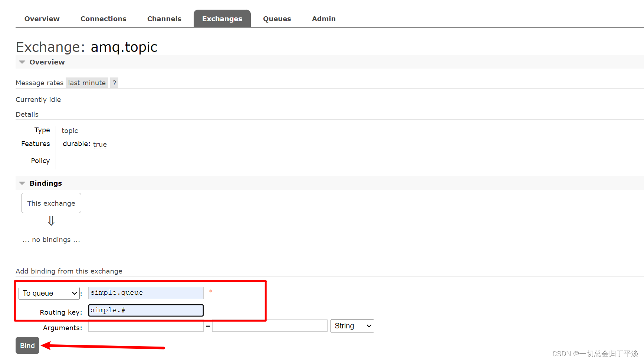Click the Arguments value input field
644x361 pixels.
(270, 326)
